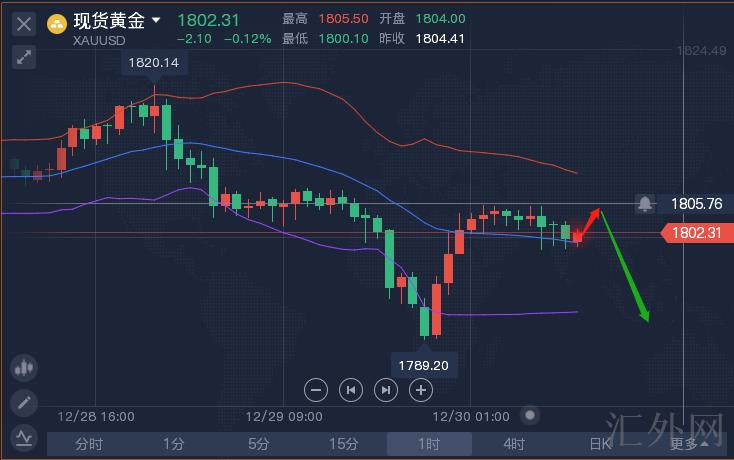The width and height of the screenshot is (734, 460).
Task: Switch to the 日K daily chart
Action: tap(600, 444)
